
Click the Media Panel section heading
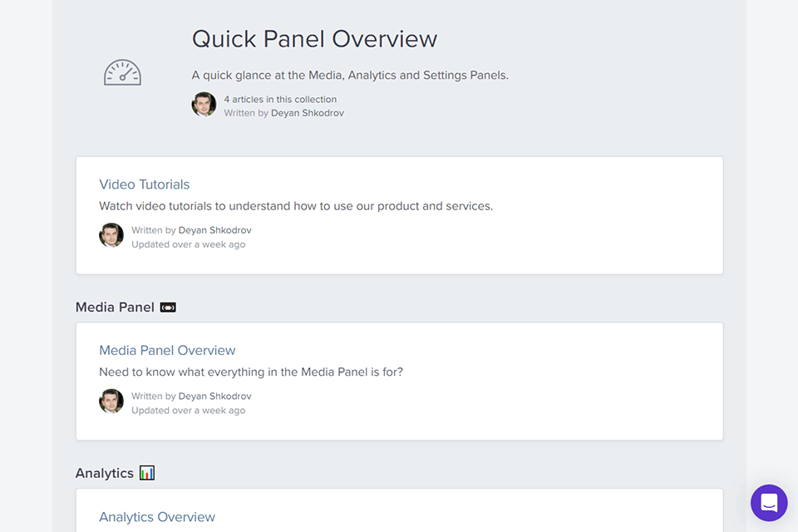click(115, 308)
